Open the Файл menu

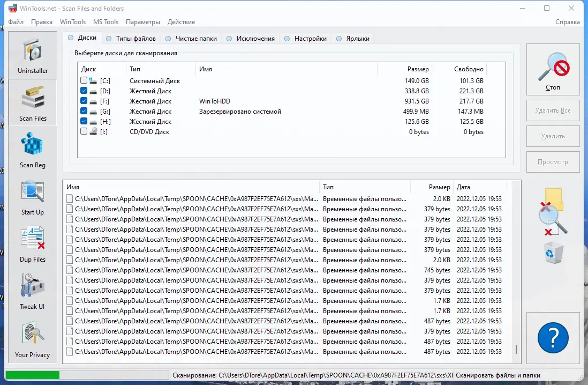(x=16, y=22)
